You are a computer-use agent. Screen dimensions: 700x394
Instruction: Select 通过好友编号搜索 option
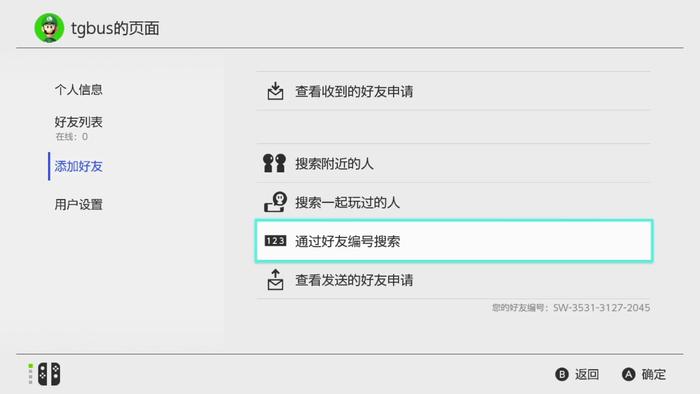click(x=454, y=241)
